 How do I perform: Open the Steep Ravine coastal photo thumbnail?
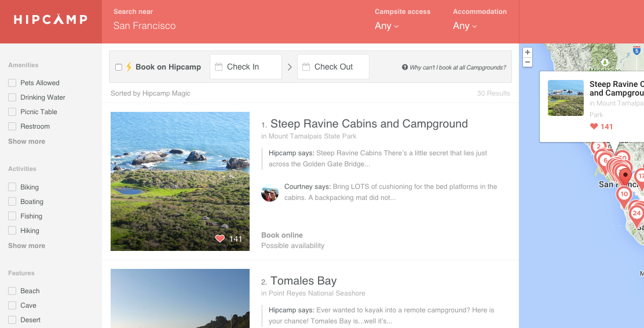(x=180, y=181)
